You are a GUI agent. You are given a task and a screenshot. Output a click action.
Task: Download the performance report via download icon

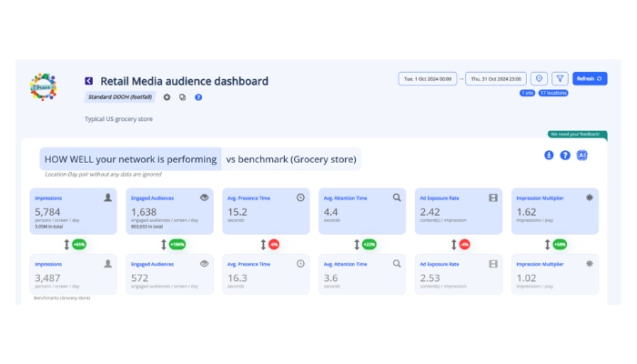coord(549,156)
